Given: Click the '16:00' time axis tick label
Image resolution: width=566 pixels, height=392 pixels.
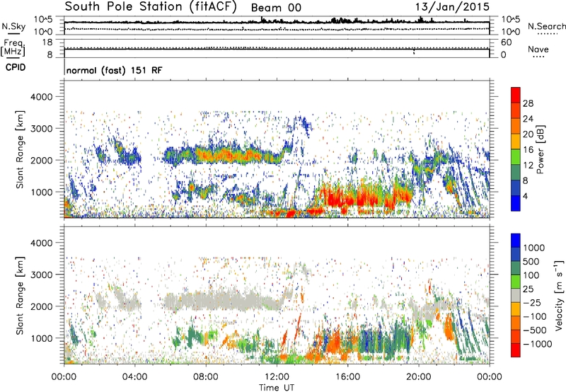Looking at the screenshot, I should pos(347,377).
